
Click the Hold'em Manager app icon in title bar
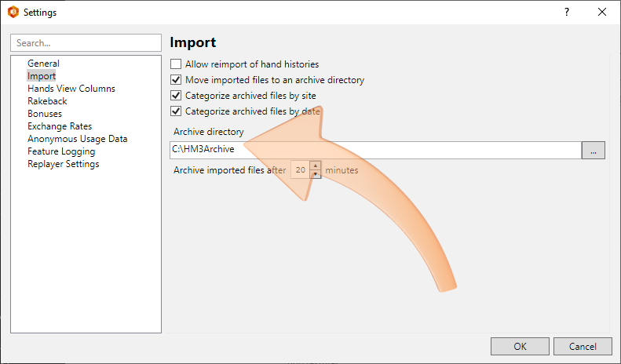tap(13, 12)
